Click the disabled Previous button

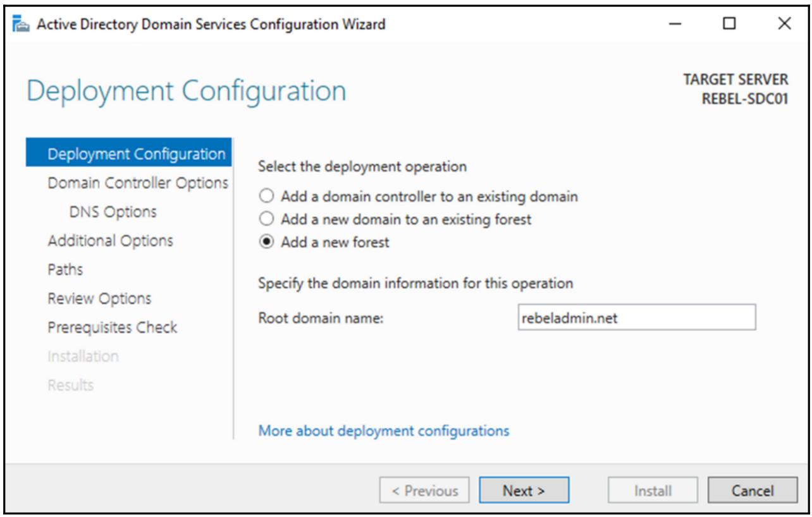point(424,490)
